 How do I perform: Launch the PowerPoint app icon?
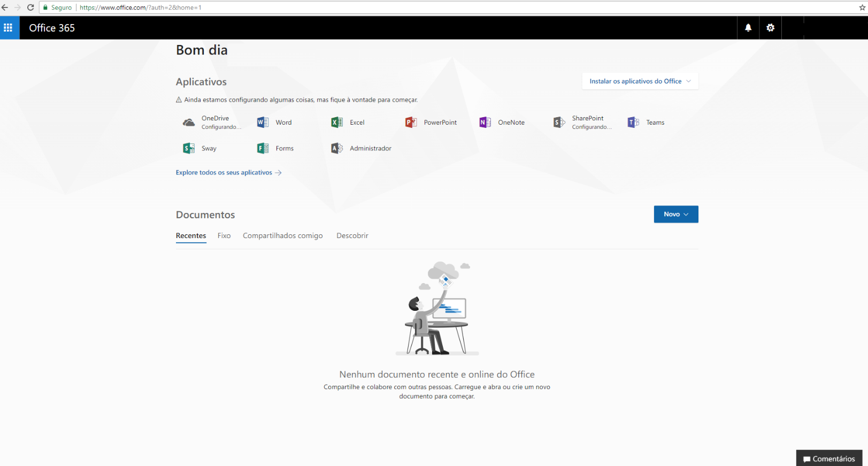(411, 123)
